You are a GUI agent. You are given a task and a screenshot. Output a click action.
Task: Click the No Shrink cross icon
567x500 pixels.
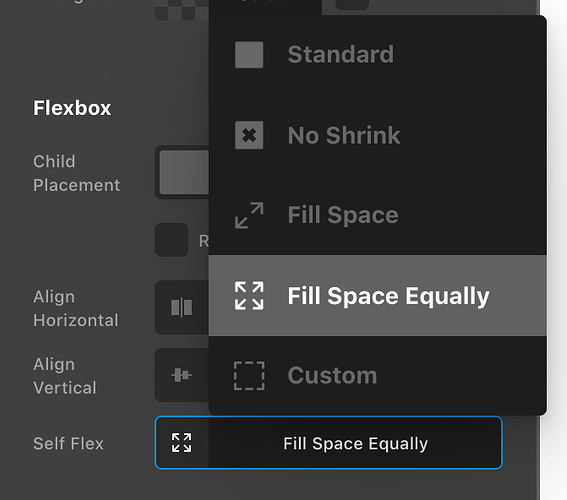tap(249, 135)
